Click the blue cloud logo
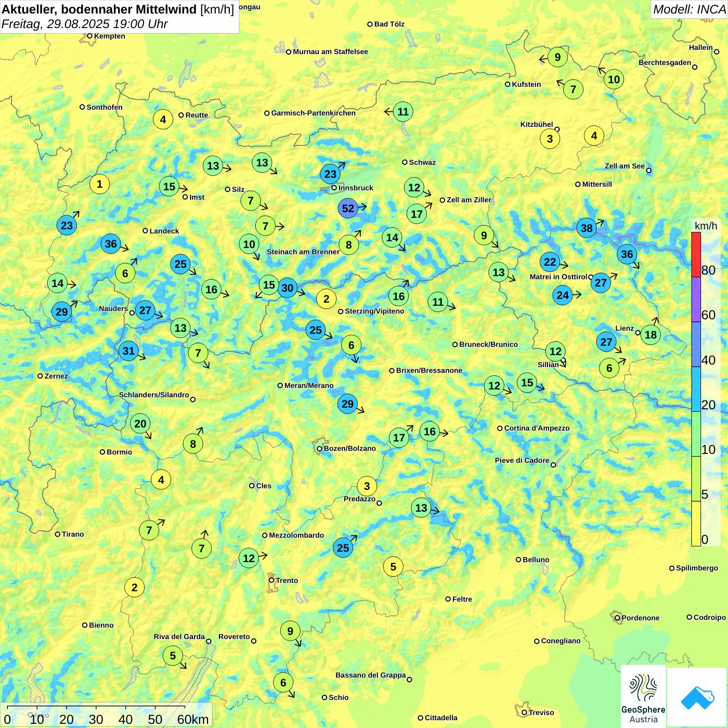Viewport: 728px width, 728px height. pos(697,697)
